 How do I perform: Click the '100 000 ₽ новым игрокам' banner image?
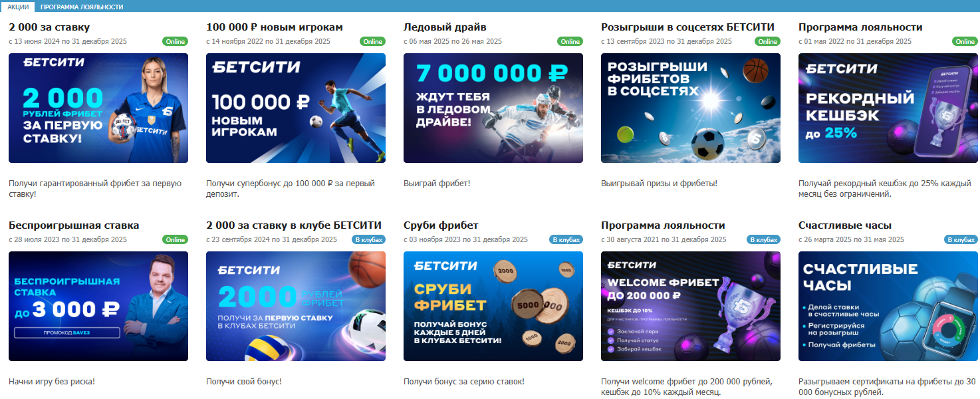[296, 108]
